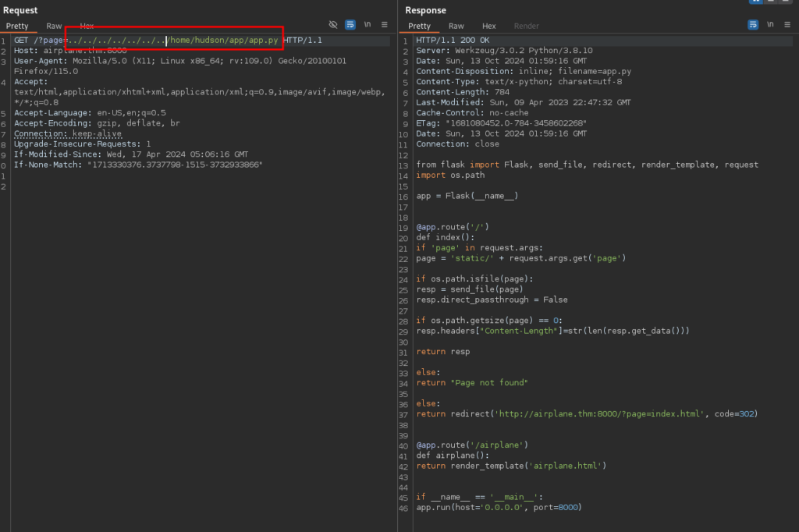
Task: Click the 'return resp' code line
Action: [x=443, y=352]
